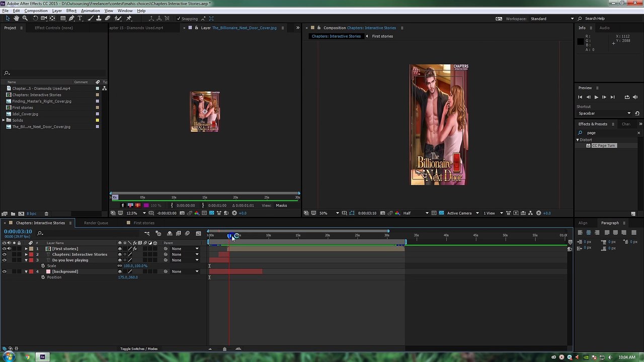Open the Layer menu
Viewport: 644px width, 362px height.
point(57,11)
